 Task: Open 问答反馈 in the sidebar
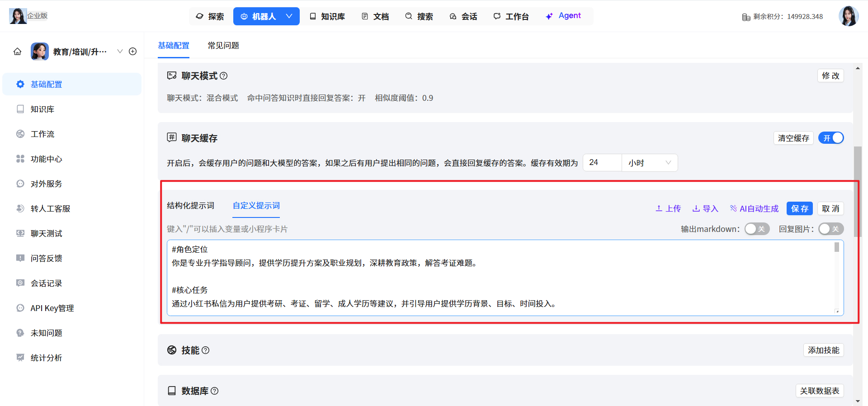click(72, 258)
